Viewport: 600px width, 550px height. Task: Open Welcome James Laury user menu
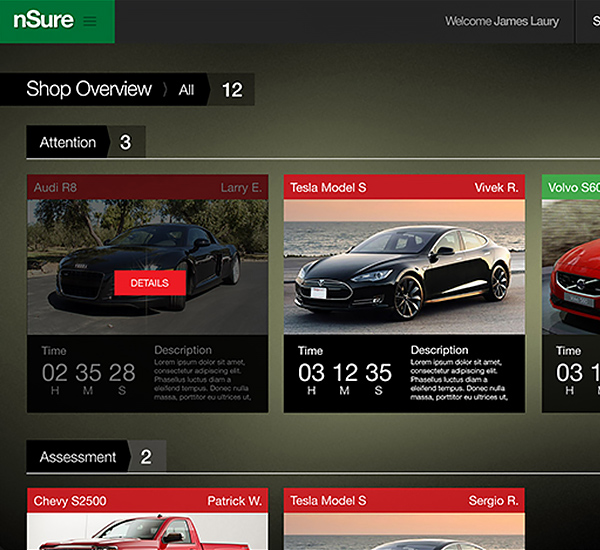(x=502, y=21)
